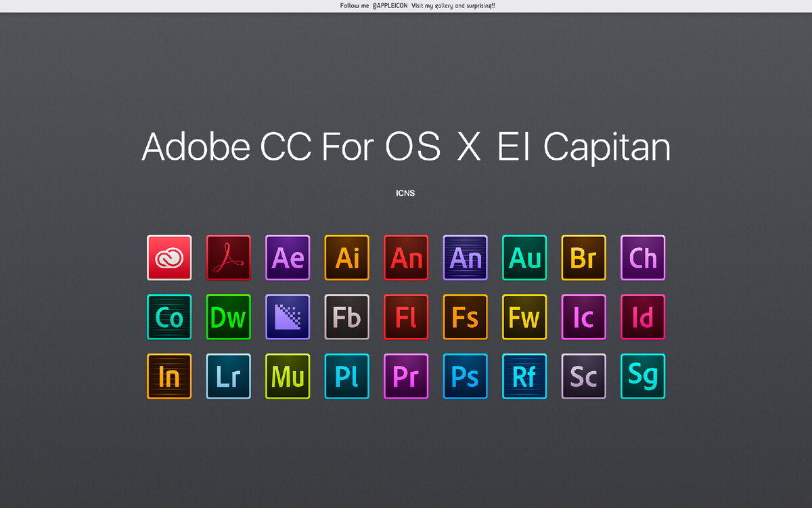Open the Scout Sc icon

point(583,376)
